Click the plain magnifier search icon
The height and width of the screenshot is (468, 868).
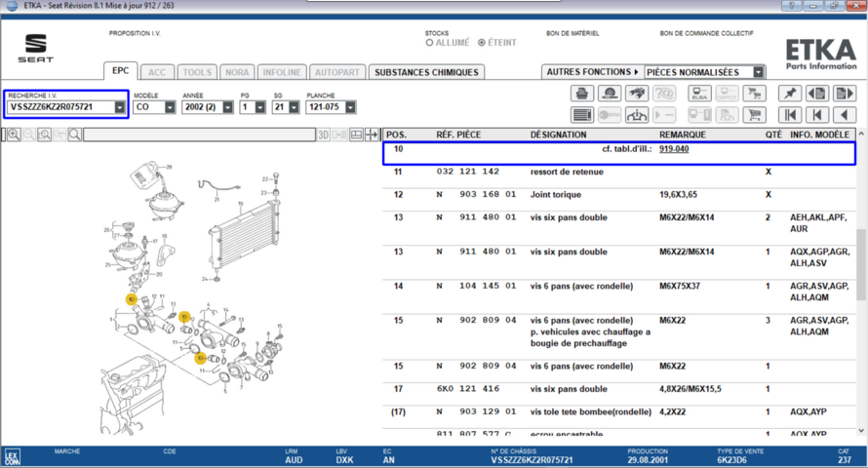[75, 135]
